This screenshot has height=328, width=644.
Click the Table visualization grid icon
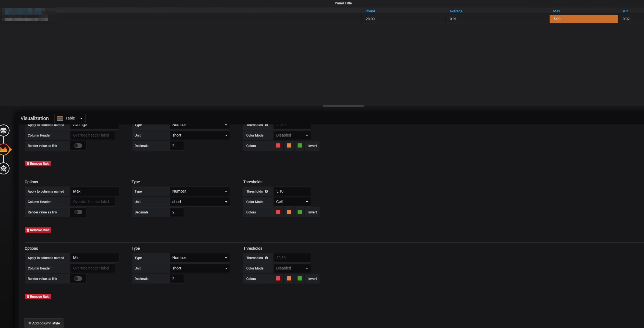[60, 118]
